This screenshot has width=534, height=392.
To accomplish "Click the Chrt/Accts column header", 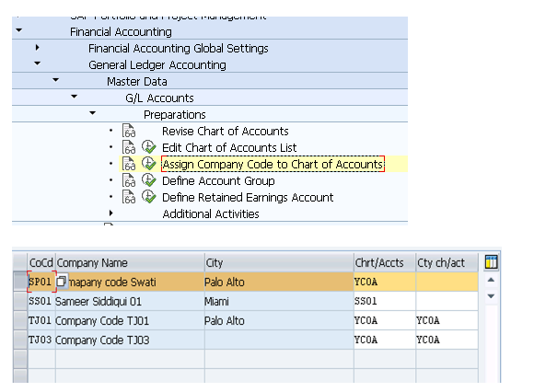I will pos(385,262).
